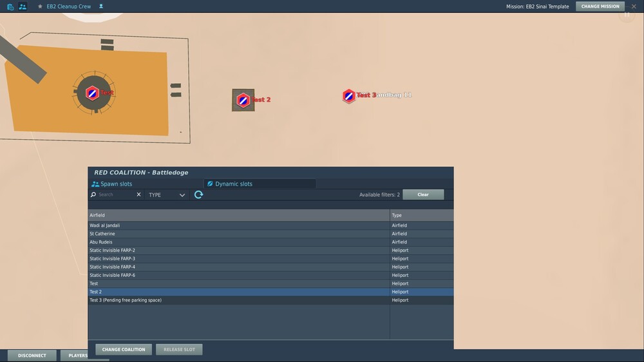Sort by the Type column header
This screenshot has width=644, height=362.
pyautogui.click(x=422, y=215)
